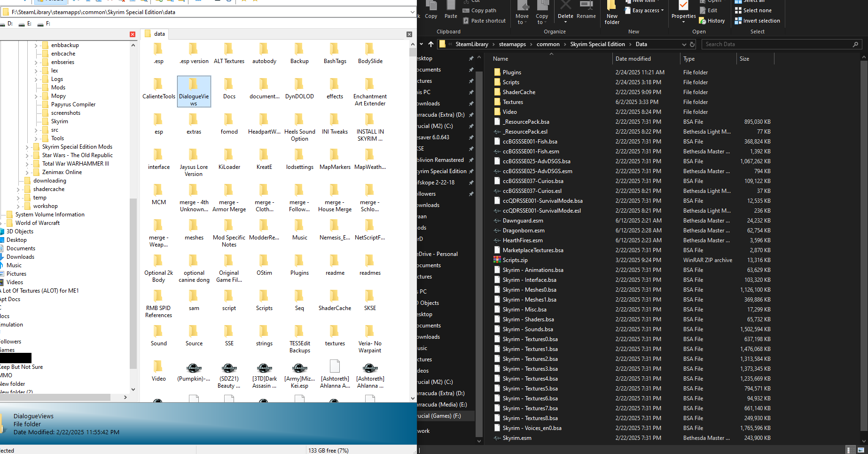868x454 pixels.
Task: Switch to drive D: in left pane
Action: (x=7, y=24)
